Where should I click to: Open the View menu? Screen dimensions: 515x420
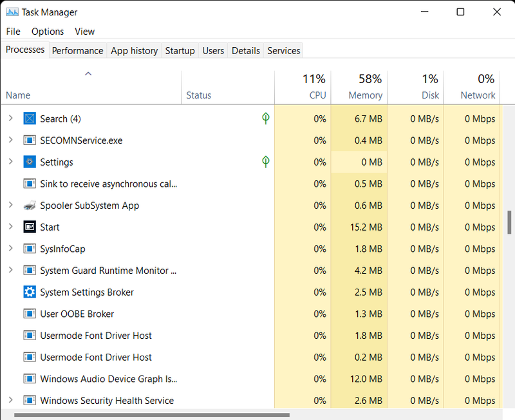(x=85, y=32)
